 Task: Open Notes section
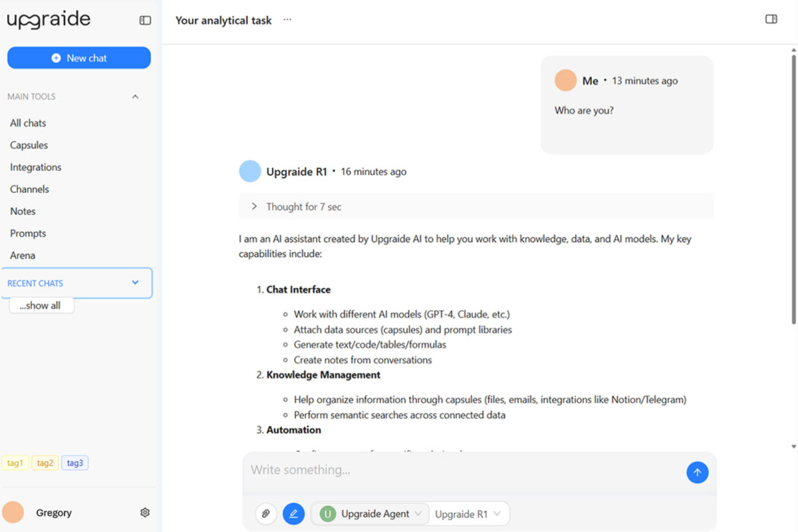click(23, 211)
